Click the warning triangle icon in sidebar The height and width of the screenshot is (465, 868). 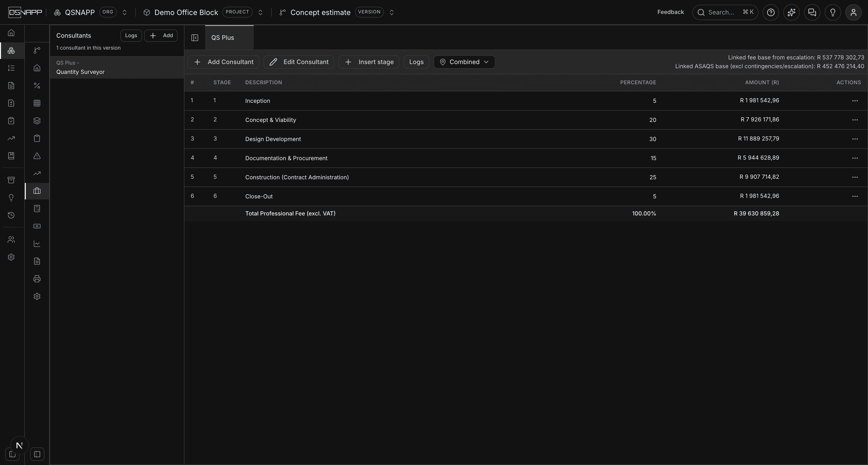(37, 156)
